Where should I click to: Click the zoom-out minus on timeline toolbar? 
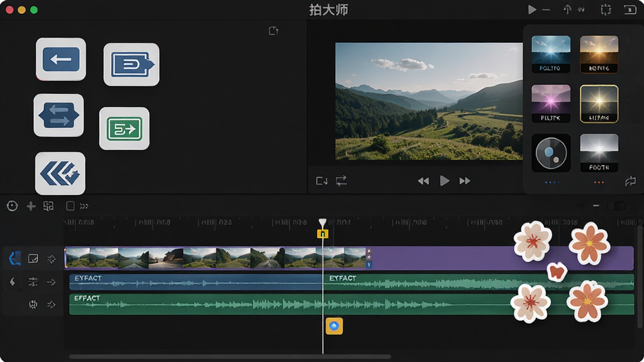coord(596,206)
